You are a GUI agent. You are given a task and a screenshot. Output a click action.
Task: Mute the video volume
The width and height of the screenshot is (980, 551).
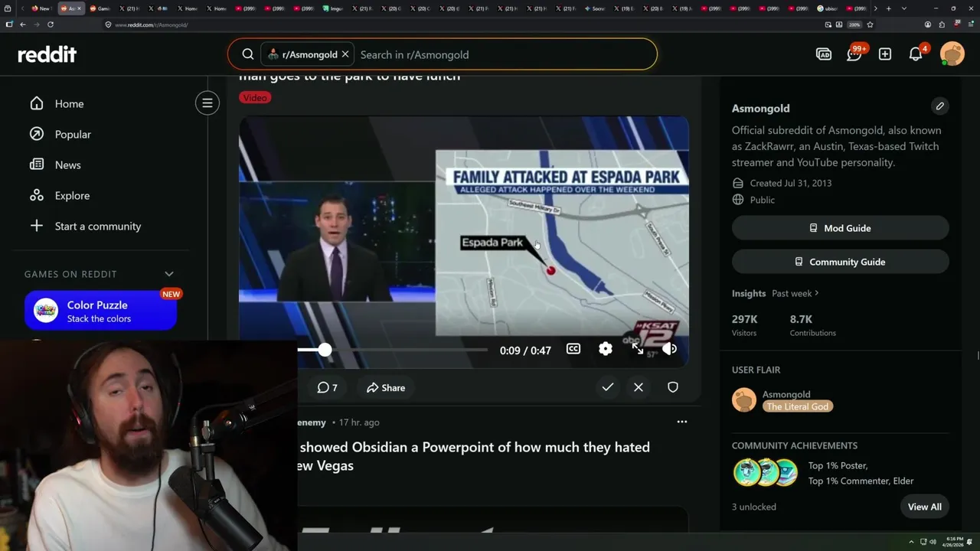pyautogui.click(x=670, y=349)
